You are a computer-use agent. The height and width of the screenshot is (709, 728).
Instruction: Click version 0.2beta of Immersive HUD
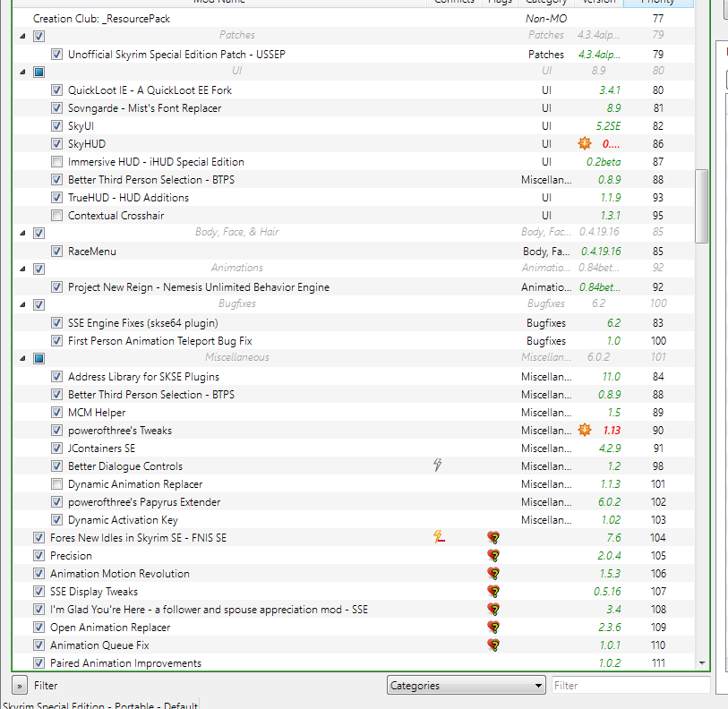(604, 161)
